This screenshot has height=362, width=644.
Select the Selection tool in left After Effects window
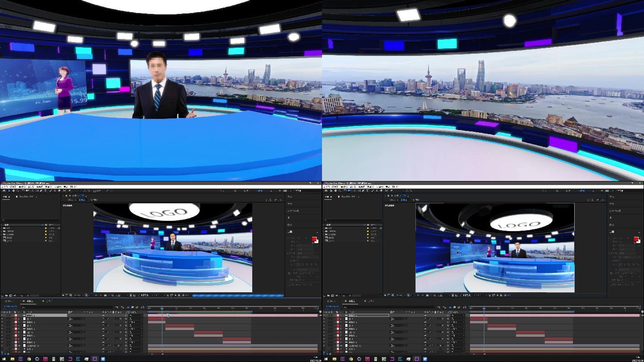click(9, 191)
